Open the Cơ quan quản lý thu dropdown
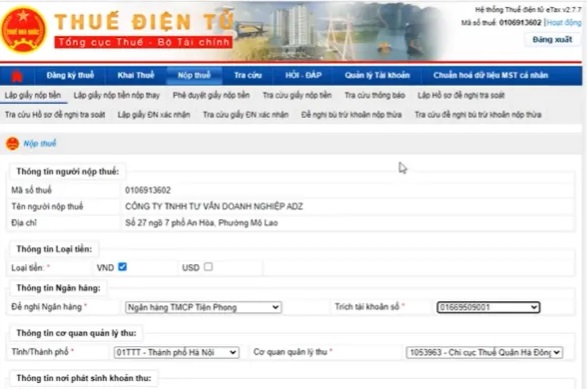 coord(484,352)
